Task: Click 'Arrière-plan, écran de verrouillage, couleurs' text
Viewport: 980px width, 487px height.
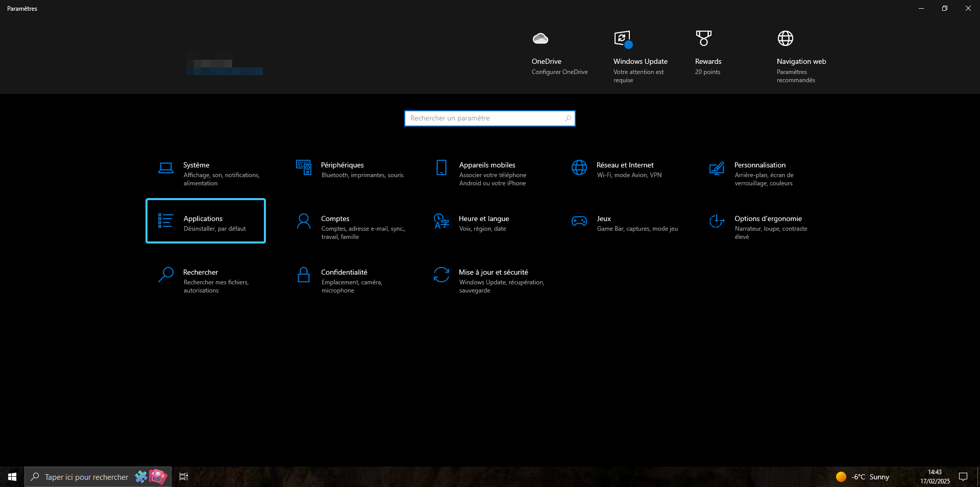Action: point(764,179)
